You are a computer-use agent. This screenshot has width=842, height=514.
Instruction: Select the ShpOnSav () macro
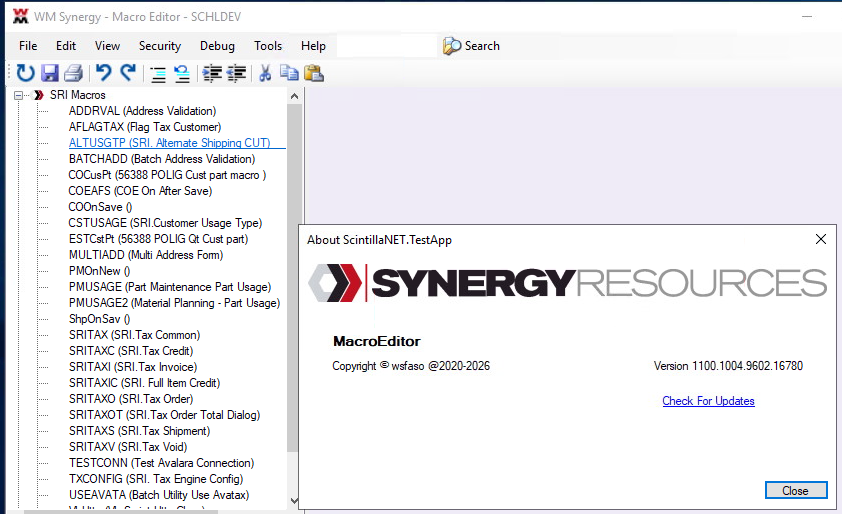(x=99, y=319)
